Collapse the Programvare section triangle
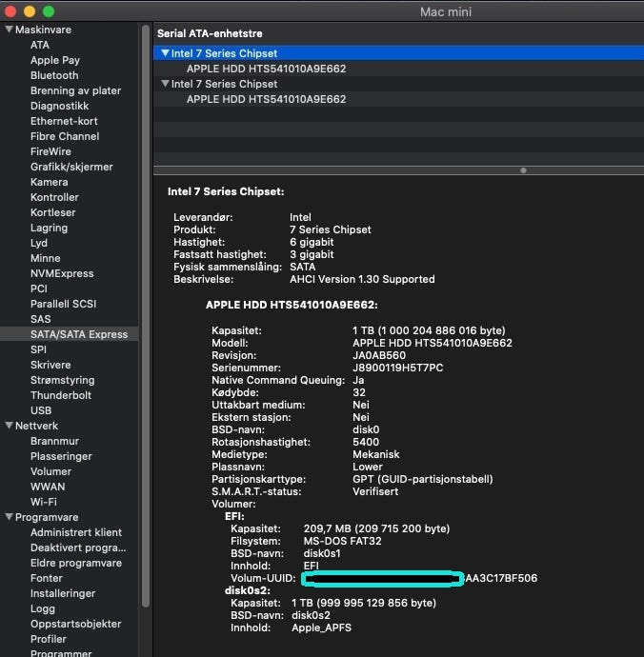Image resolution: width=644 pixels, height=657 pixels. tap(9, 517)
